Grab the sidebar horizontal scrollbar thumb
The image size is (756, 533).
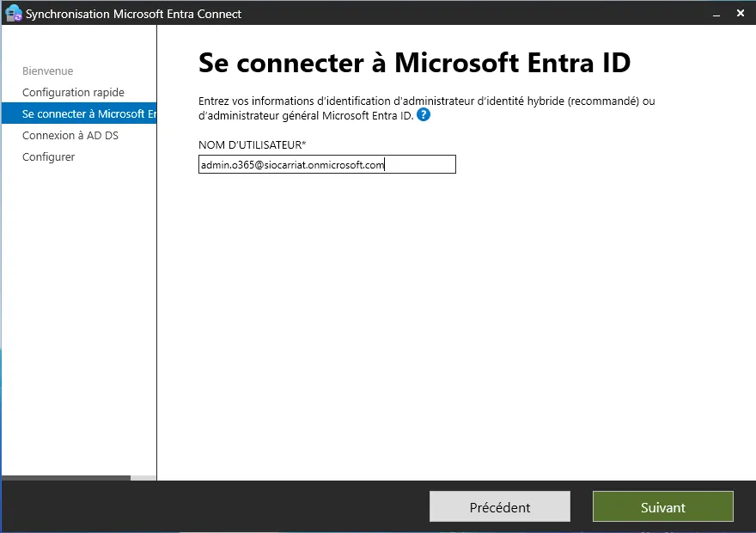point(66,478)
